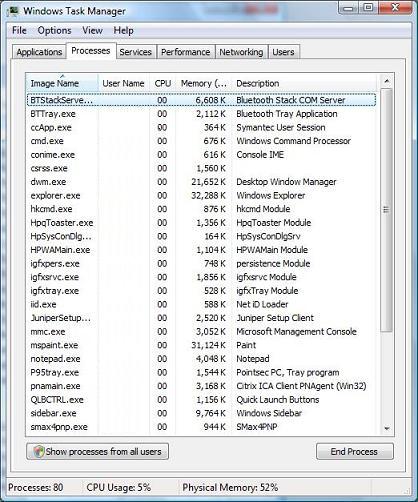The image size is (418, 502).
Task: Open the View menu
Action: (x=92, y=30)
